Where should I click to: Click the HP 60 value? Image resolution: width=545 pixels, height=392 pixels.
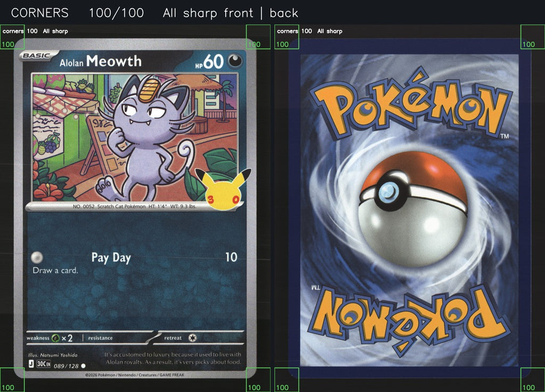click(x=210, y=62)
